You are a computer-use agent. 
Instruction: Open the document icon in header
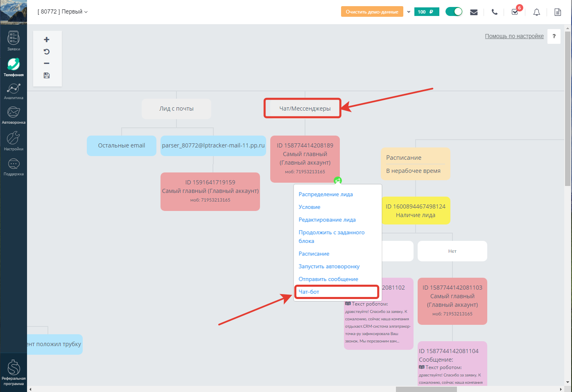pos(558,12)
